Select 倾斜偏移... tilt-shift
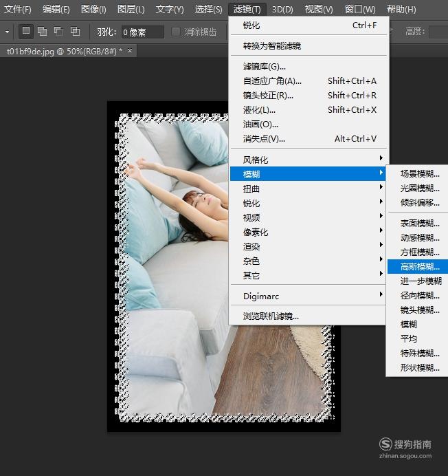The height and width of the screenshot is (476, 448). tap(418, 202)
